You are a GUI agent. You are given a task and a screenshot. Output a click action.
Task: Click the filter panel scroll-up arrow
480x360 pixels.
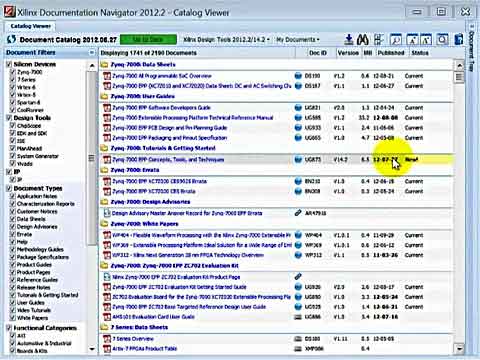point(92,66)
